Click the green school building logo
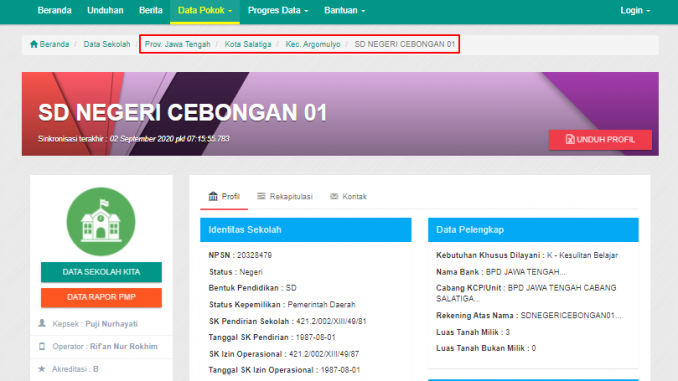Viewport: 678px width, 381px height. point(101,221)
